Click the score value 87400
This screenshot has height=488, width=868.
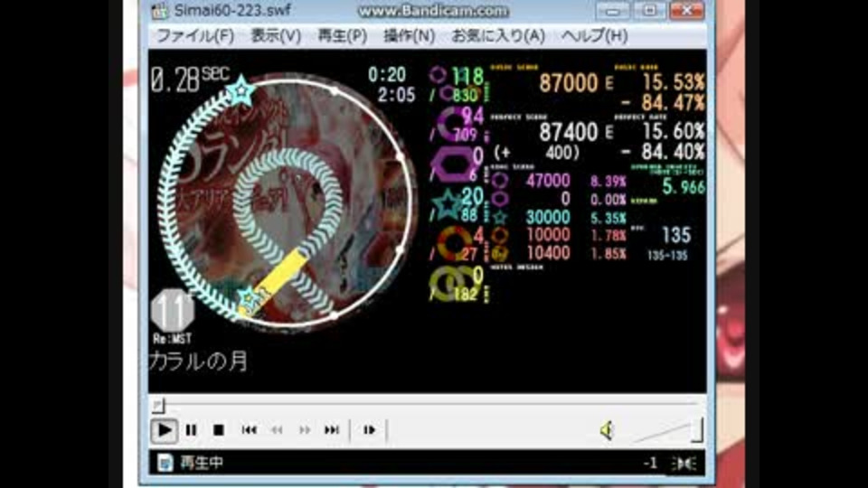point(569,132)
